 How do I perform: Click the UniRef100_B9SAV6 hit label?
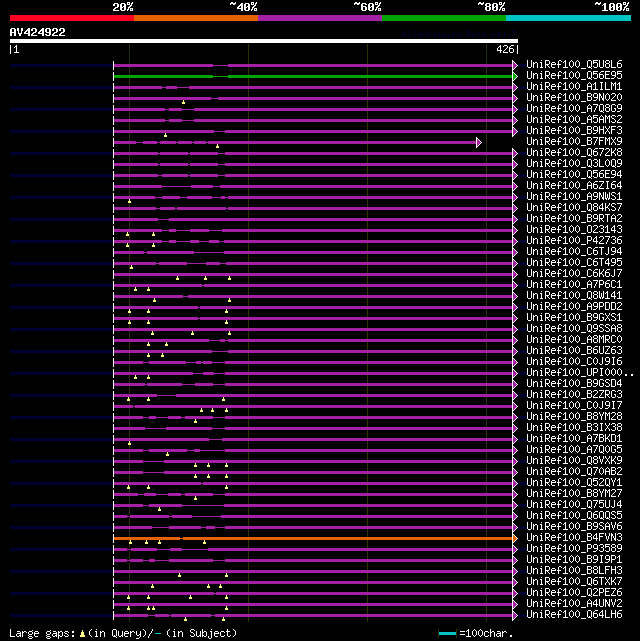[x=574, y=527]
